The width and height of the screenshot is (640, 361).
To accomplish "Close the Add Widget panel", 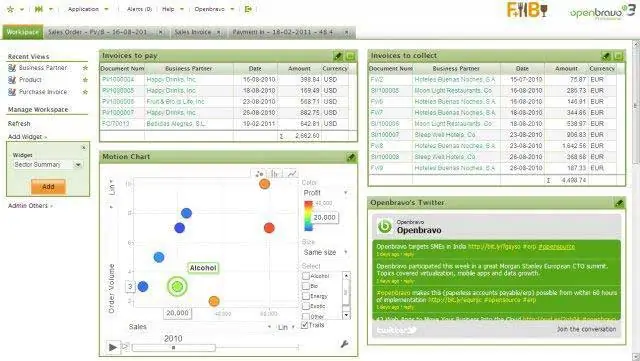I will (x=84, y=147).
